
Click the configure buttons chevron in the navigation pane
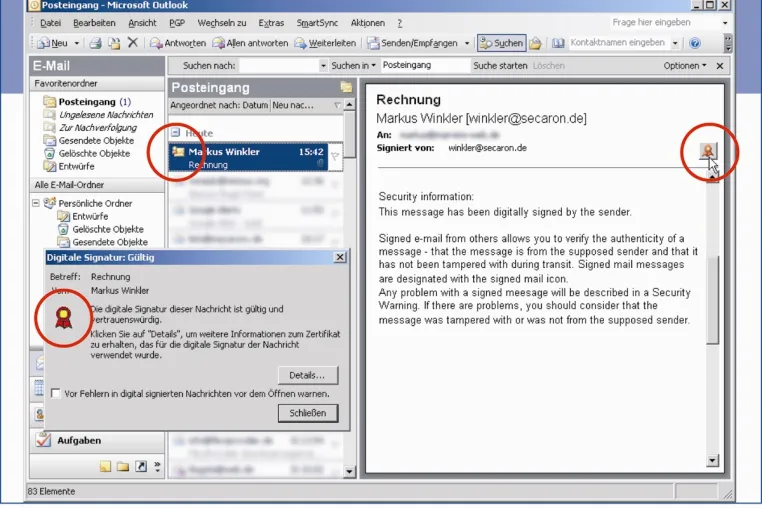[157, 467]
